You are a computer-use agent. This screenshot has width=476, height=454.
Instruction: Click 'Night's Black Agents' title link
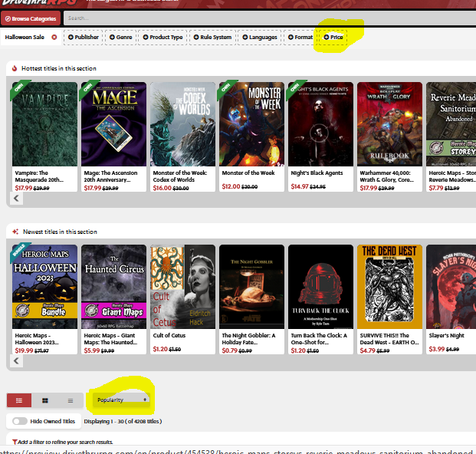pyautogui.click(x=317, y=173)
